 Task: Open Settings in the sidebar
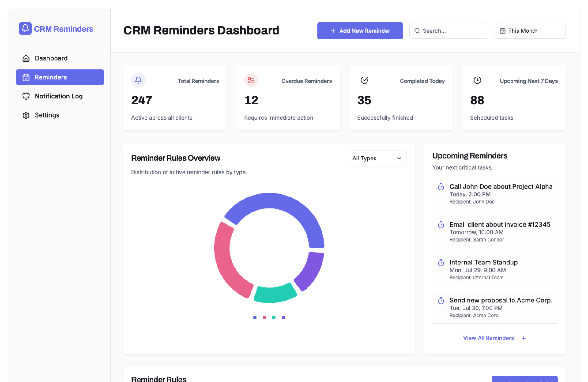(x=47, y=115)
